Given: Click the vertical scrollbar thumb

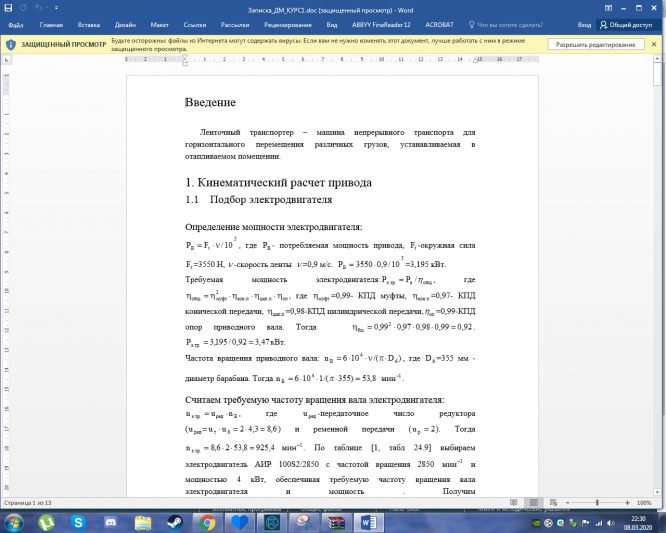Looking at the screenshot, I should [x=658, y=74].
